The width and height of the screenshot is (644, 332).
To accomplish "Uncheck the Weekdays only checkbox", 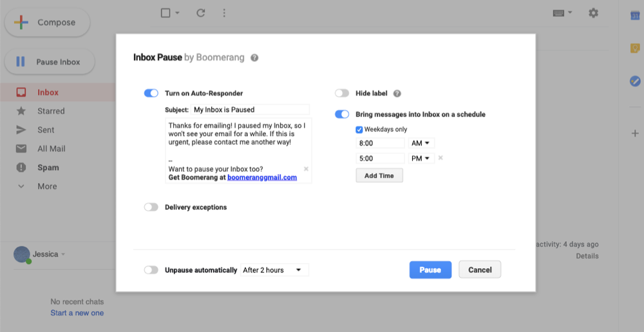I will [359, 130].
